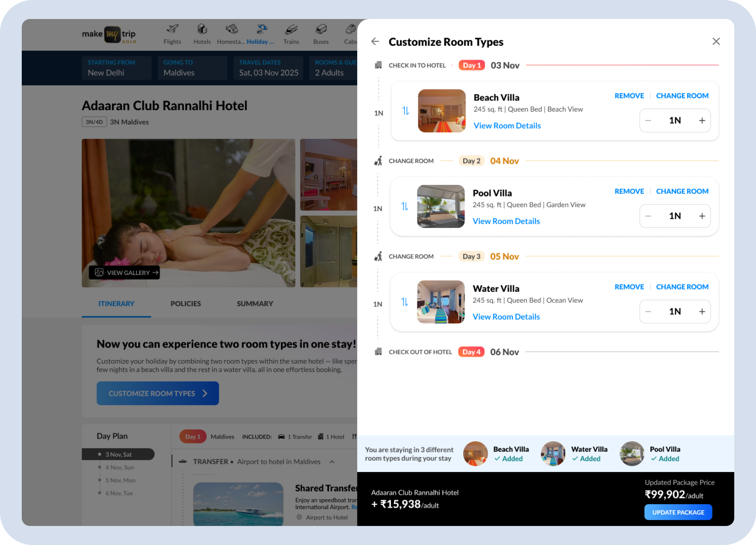Click the 1 Hotel building icon
The image size is (756, 545).
tap(321, 437)
